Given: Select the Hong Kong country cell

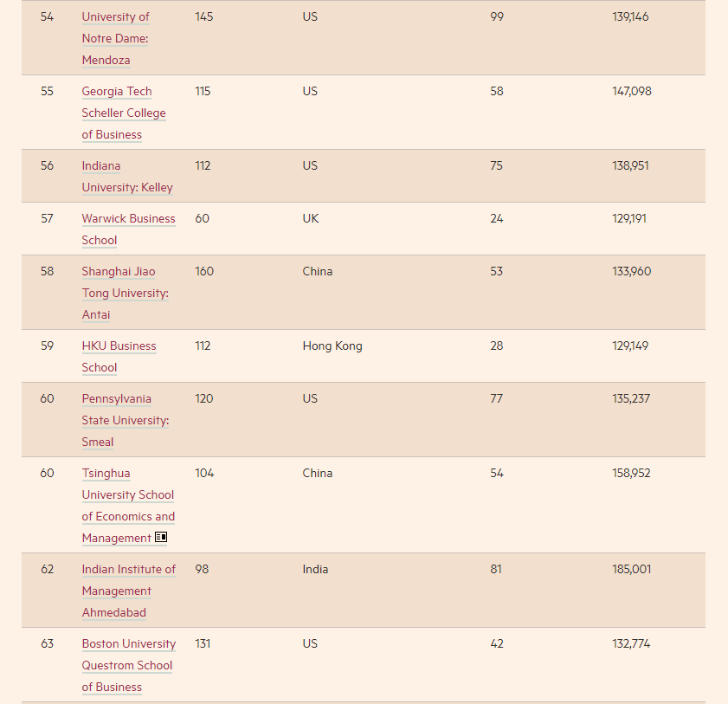Looking at the screenshot, I should coord(332,346).
